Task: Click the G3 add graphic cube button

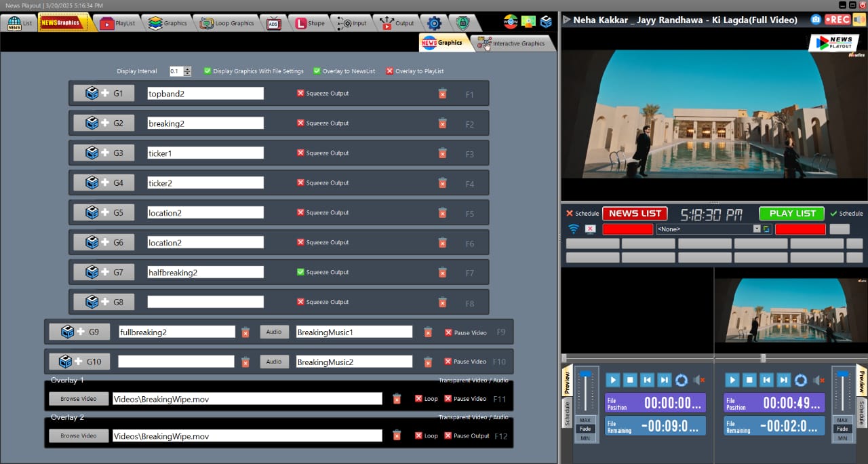Action: (104, 153)
